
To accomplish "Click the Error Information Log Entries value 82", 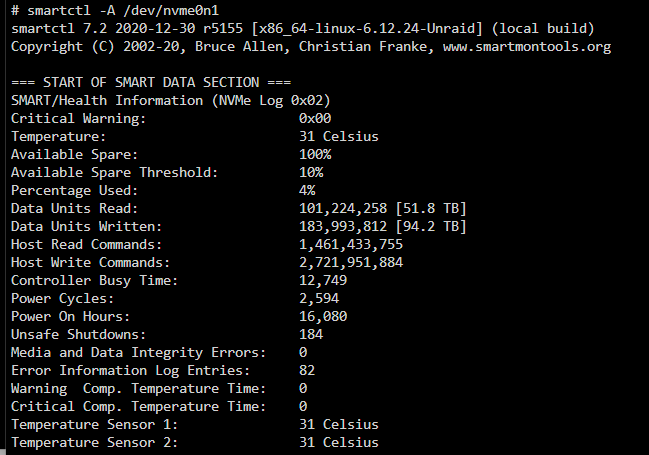I will click(307, 371).
